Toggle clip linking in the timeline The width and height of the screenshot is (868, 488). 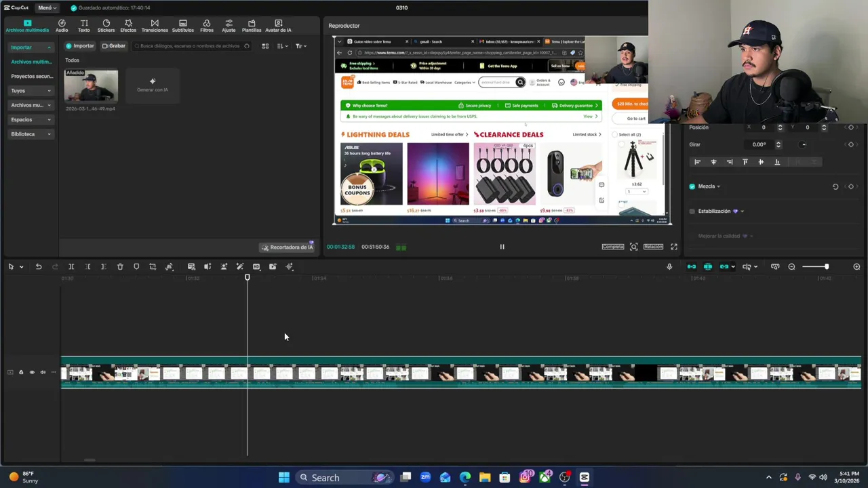click(724, 266)
